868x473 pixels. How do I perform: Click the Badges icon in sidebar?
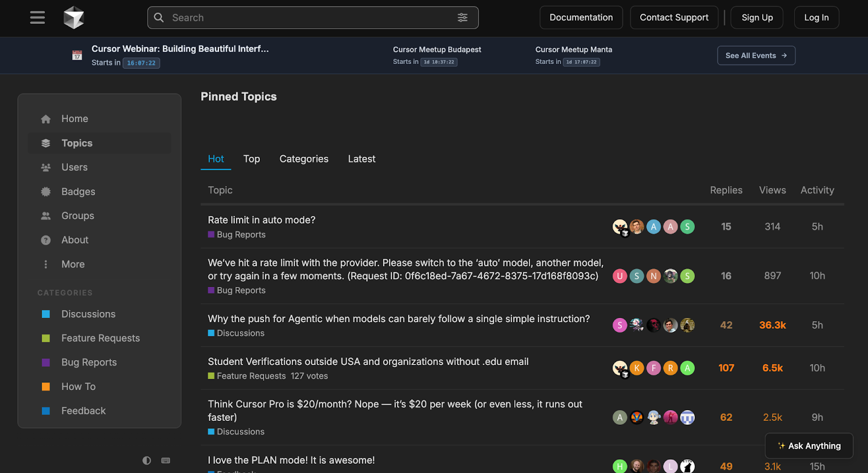pos(46,191)
